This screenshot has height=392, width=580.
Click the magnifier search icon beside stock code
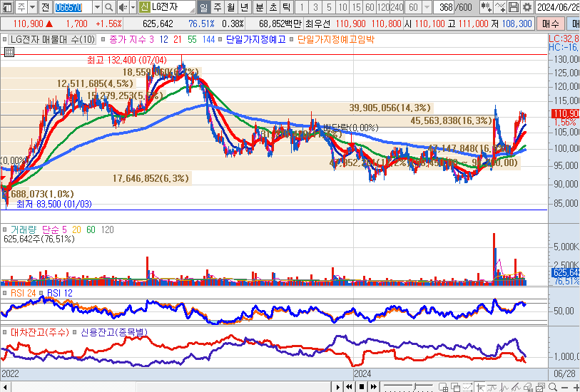click(x=108, y=7)
